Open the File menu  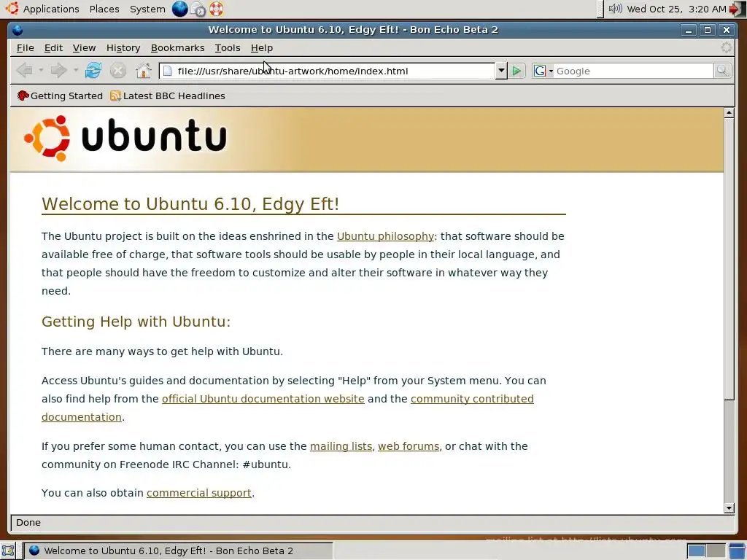pos(26,47)
